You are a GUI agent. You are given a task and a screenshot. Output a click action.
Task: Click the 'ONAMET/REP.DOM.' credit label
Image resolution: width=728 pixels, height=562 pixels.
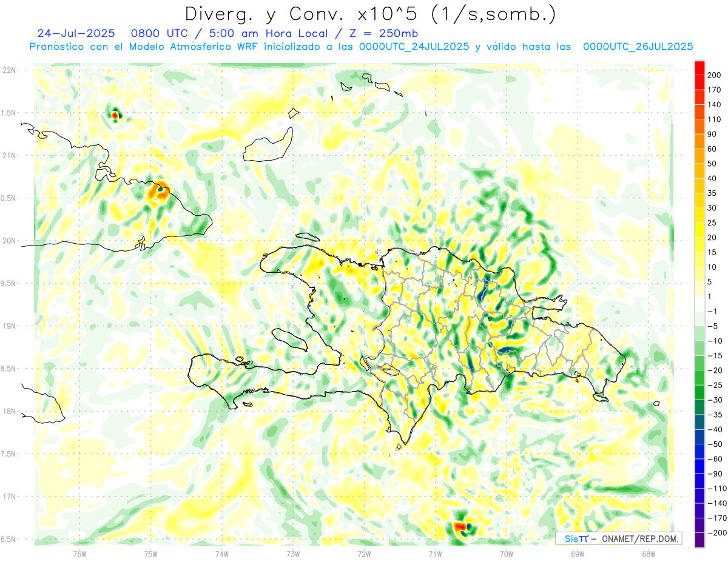(x=639, y=538)
